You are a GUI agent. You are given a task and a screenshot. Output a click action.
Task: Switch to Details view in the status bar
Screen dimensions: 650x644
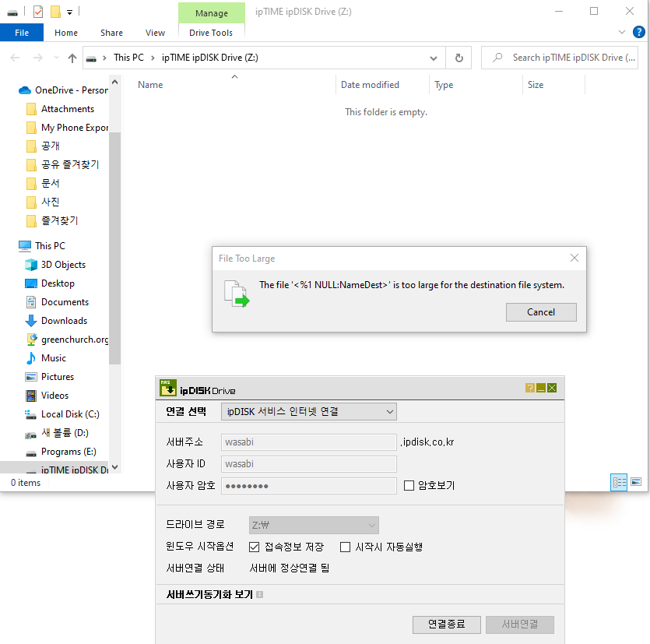click(619, 482)
